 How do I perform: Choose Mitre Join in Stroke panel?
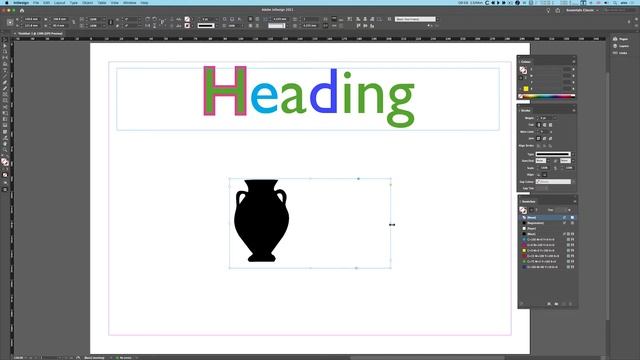(539, 139)
